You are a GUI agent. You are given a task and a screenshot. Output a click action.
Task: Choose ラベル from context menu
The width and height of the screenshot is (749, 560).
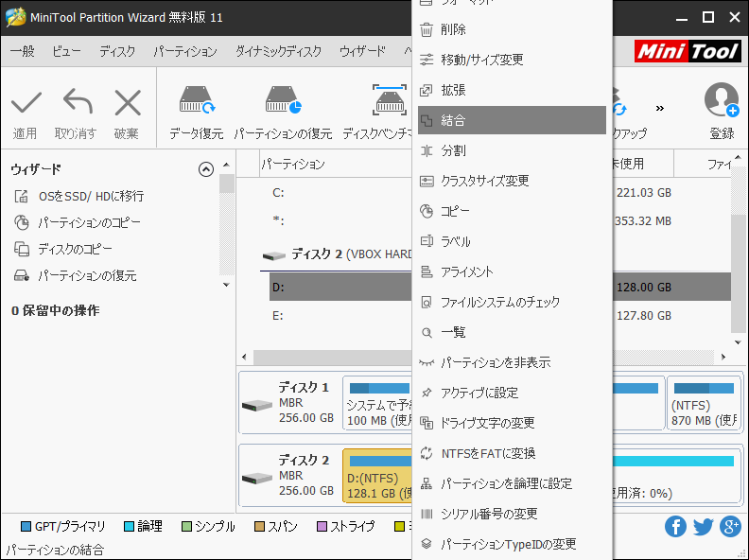[x=512, y=241]
